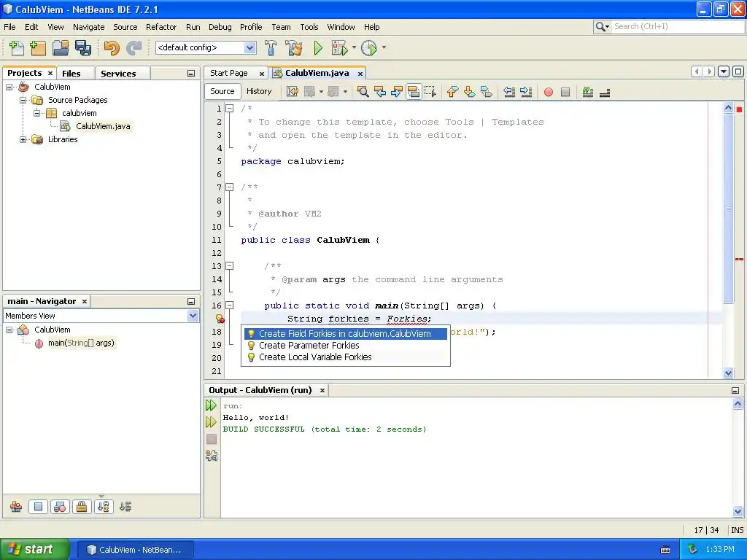Open the Tools menu

(309, 27)
